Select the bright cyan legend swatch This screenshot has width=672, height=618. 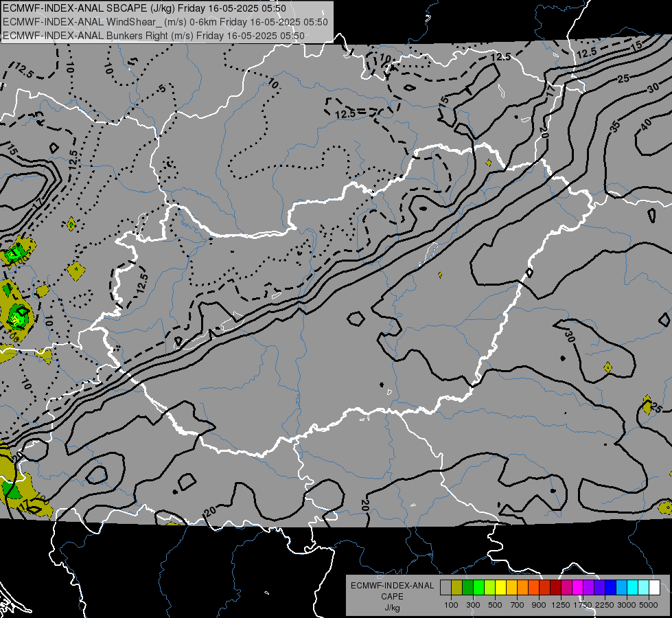[x=632, y=588]
